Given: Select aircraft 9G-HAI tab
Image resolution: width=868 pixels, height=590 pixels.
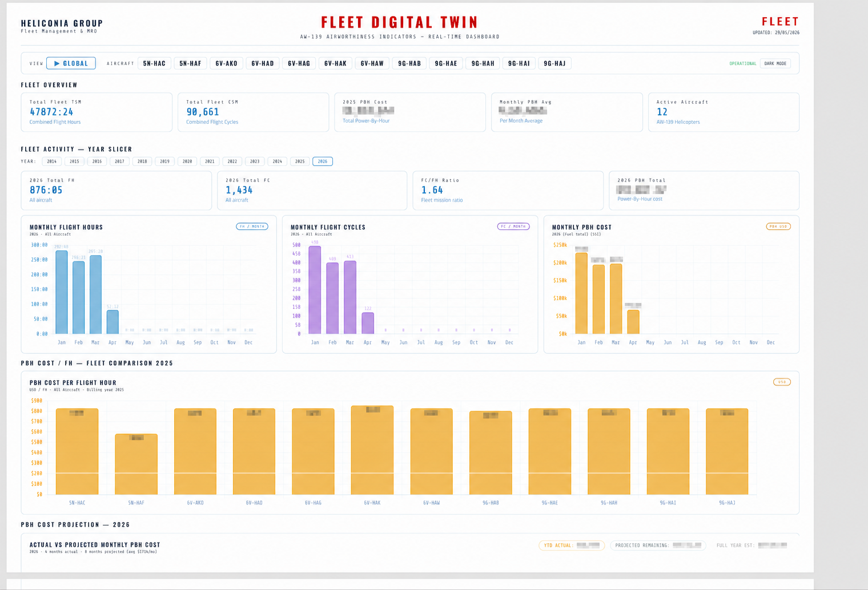Looking at the screenshot, I should click(519, 63).
